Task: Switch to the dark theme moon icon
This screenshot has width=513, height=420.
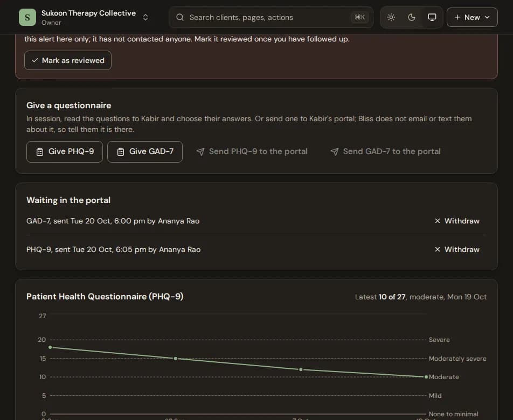Action: [412, 17]
